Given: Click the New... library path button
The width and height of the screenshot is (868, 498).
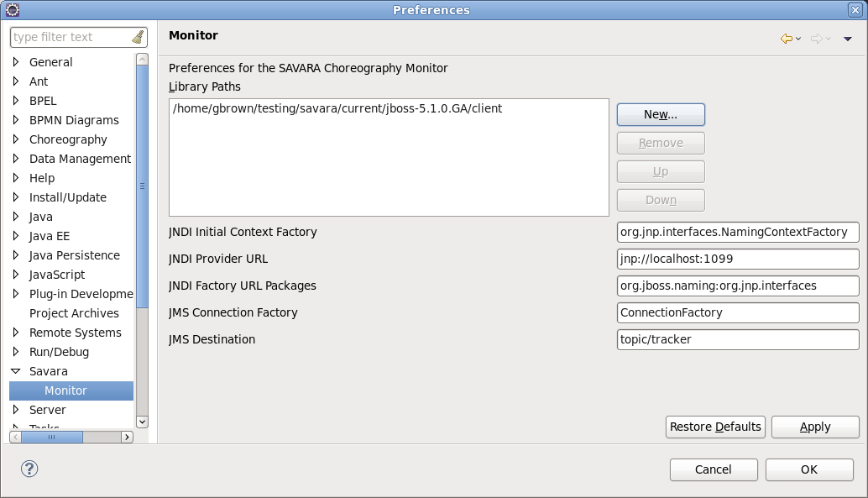Looking at the screenshot, I should pyautogui.click(x=661, y=115).
